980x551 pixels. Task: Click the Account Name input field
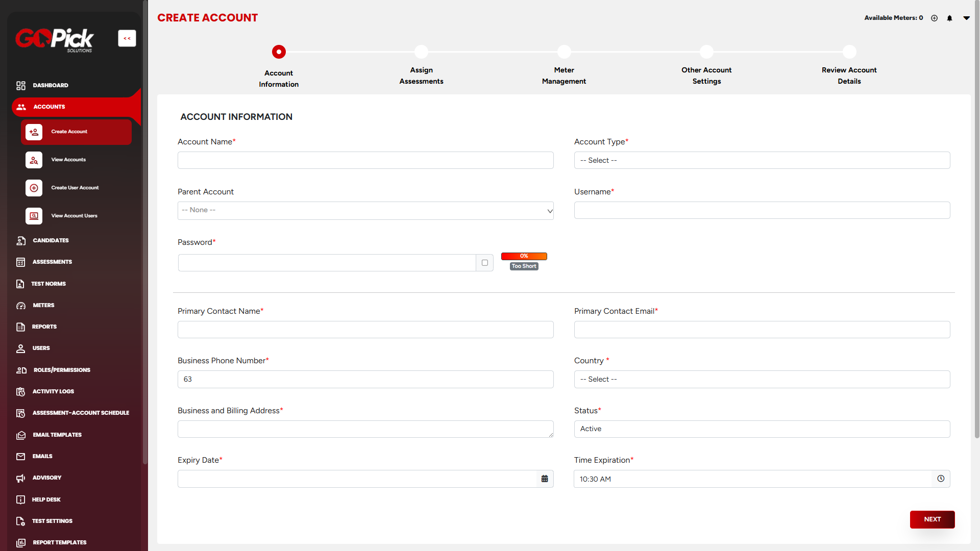(365, 160)
